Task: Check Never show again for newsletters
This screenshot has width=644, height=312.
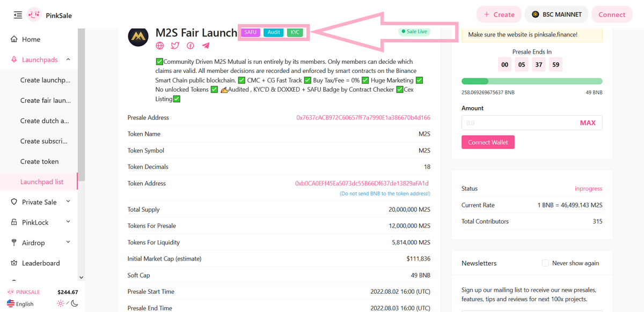Action: point(545,263)
